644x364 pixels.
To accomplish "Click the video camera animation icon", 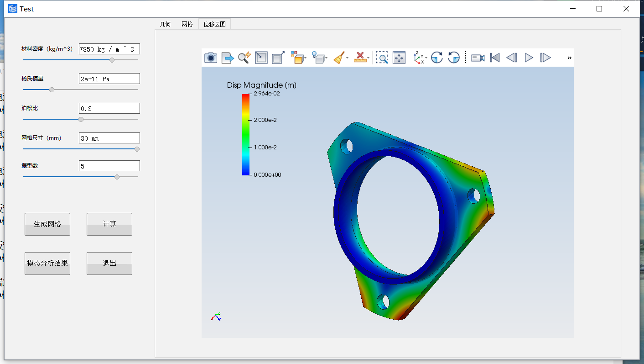I will pyautogui.click(x=478, y=58).
